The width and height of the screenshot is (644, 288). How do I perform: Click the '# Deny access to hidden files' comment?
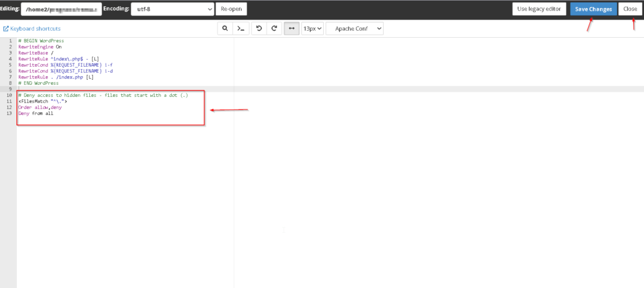(103, 96)
